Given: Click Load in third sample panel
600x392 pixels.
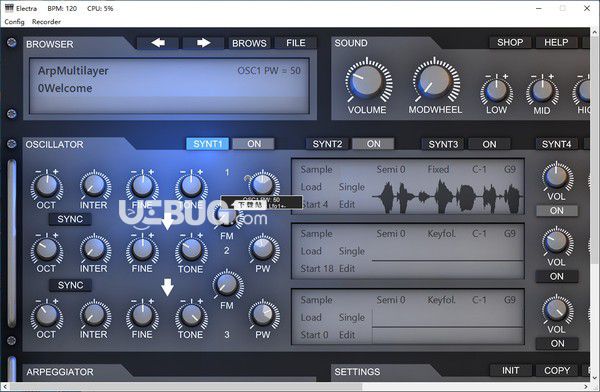Looking at the screenshot, I should click(x=311, y=317).
